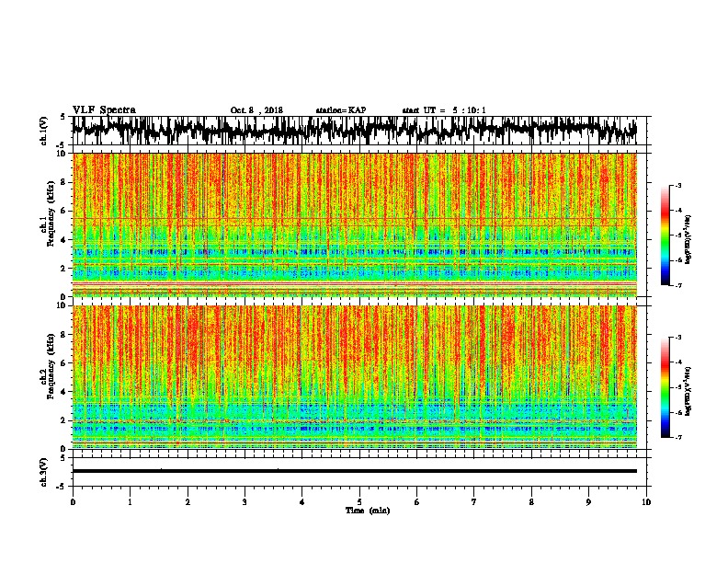Viewport: 728px width, 563px height.
Task: Click time-axis tick label "7"
Action: click(474, 501)
